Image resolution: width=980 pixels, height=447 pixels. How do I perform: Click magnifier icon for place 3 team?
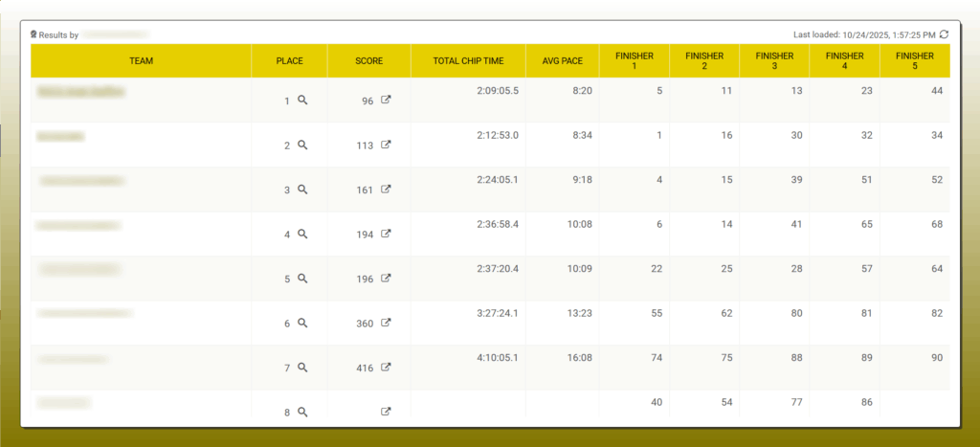coord(302,190)
